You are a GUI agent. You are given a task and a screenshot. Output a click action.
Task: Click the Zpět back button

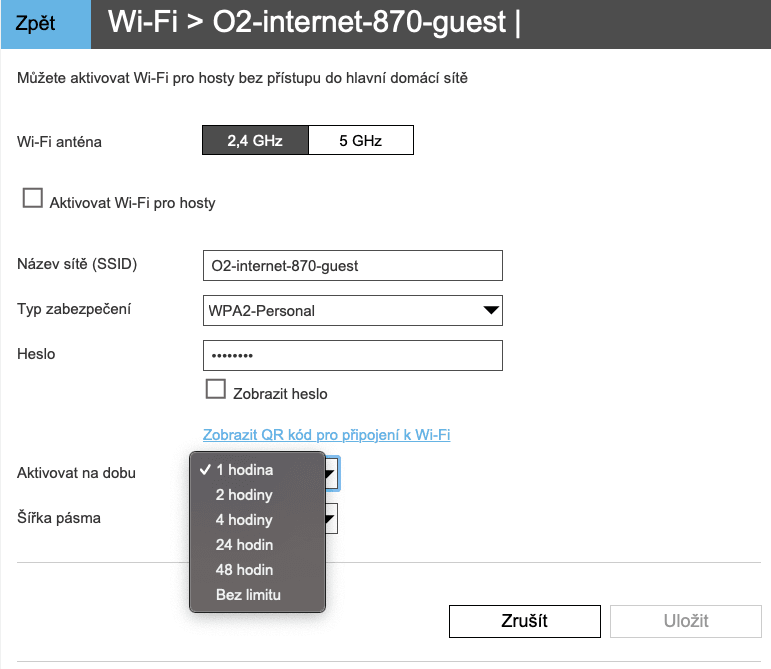(44, 24)
